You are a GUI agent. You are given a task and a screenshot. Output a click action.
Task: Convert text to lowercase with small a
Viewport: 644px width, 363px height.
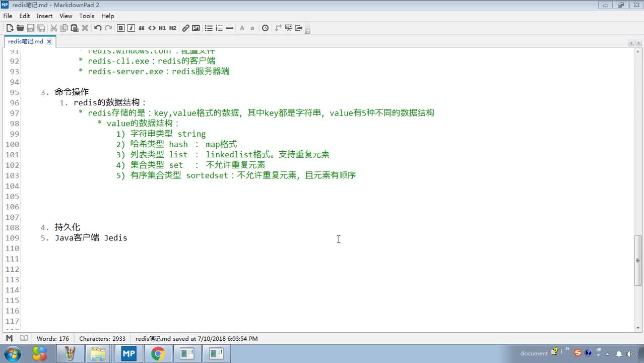click(252, 28)
